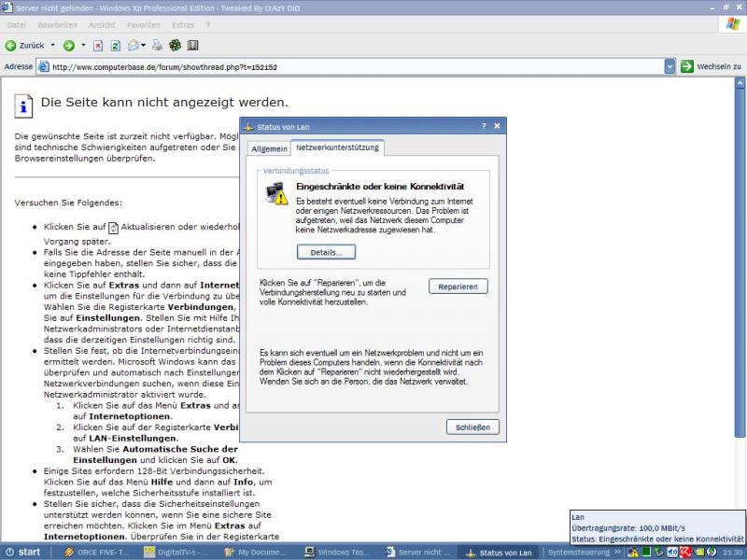The image size is (747, 560).
Task: Click the Wechseln zu go button
Action: [x=711, y=66]
